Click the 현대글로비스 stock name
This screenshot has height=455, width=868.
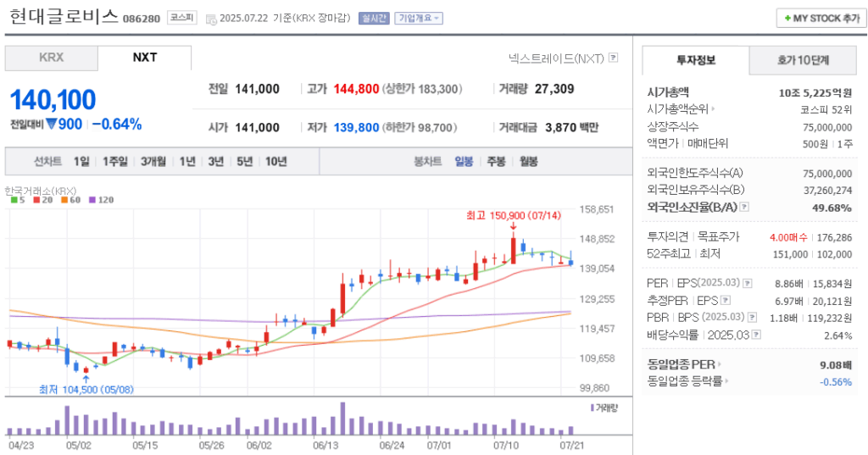point(64,16)
